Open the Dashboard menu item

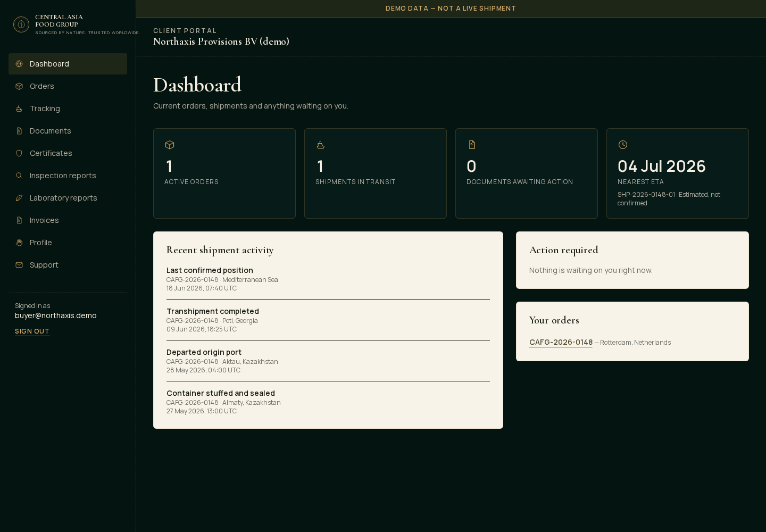pyautogui.click(x=68, y=64)
